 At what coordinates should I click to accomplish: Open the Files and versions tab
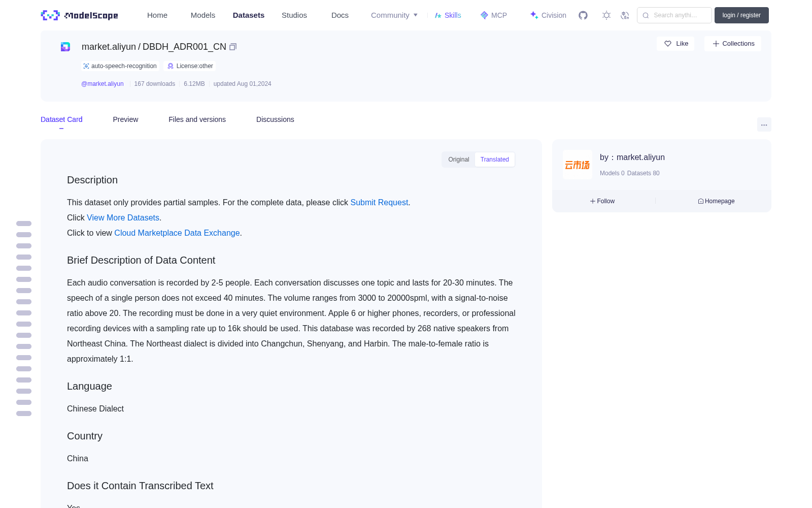coord(197,119)
